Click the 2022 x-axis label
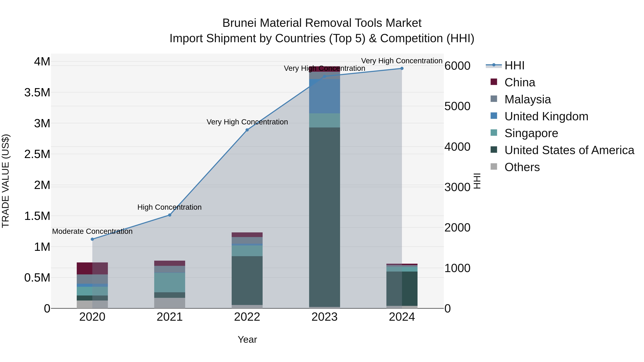Image resolution: width=644 pixels, height=362 pixels. coord(247,317)
